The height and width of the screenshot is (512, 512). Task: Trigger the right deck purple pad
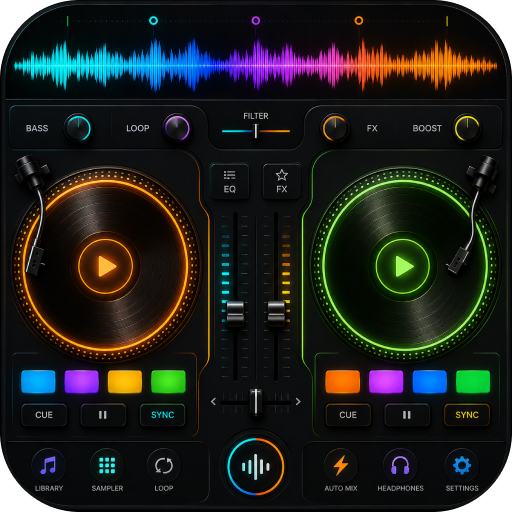(x=386, y=382)
